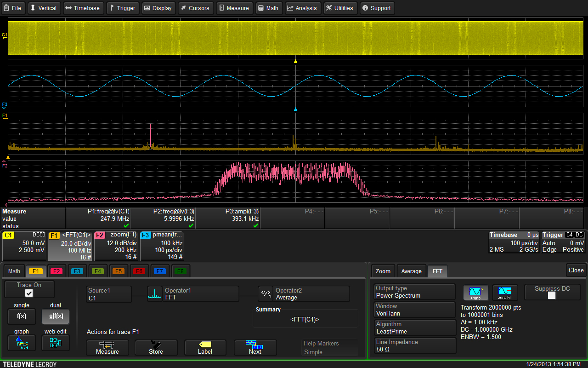Click the Store action for trace F1
Screen dimensions: 588x368
point(156,347)
